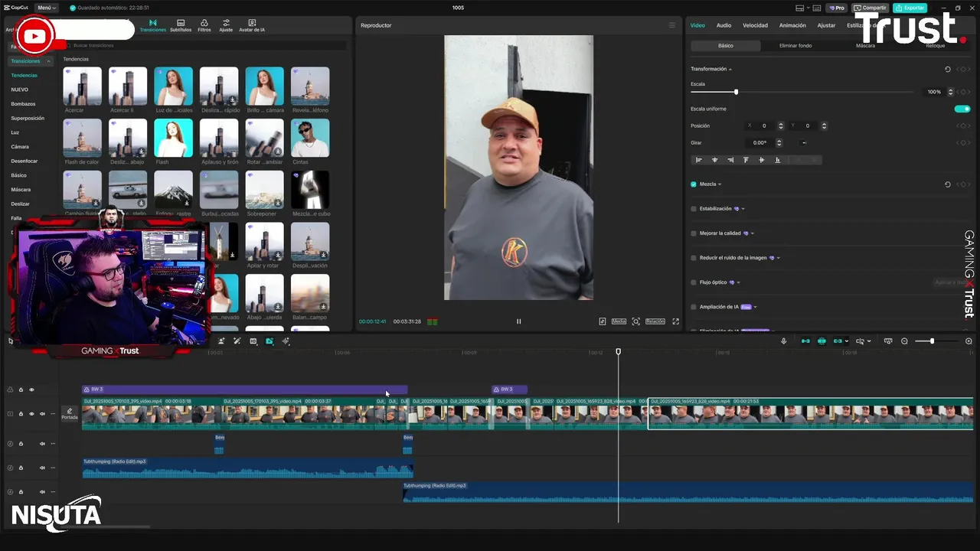
Task: Click the Relación aspect ratio icon in player
Action: (655, 321)
